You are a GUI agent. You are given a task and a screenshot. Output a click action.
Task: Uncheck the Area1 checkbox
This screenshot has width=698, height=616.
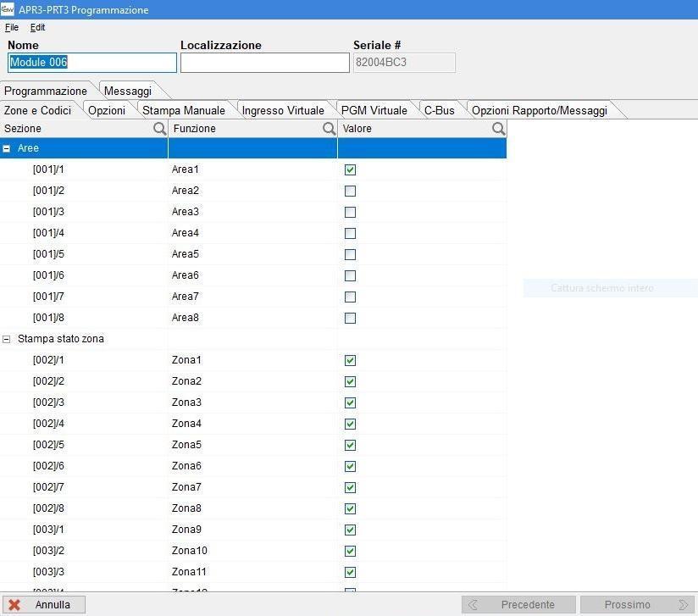point(351,169)
